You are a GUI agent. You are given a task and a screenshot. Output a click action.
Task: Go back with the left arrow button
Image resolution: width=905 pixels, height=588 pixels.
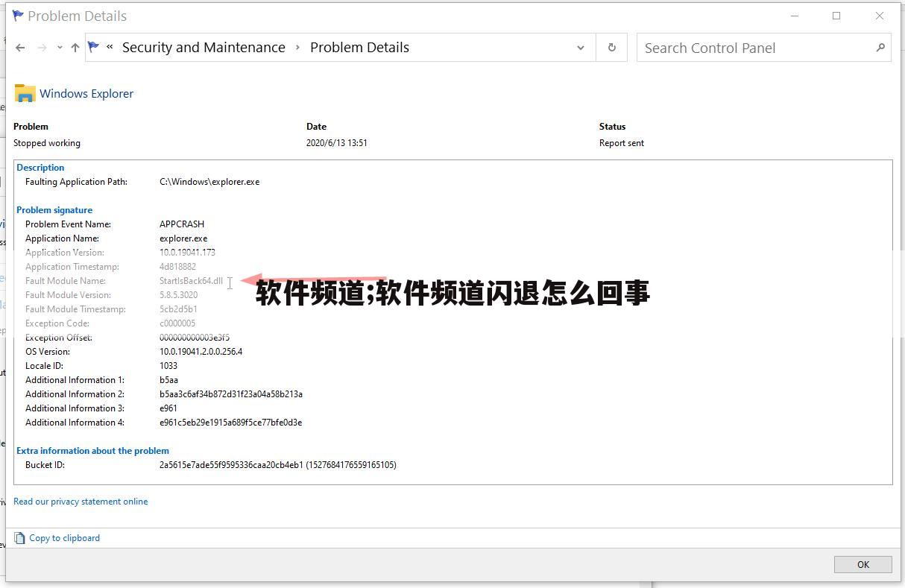(x=20, y=48)
